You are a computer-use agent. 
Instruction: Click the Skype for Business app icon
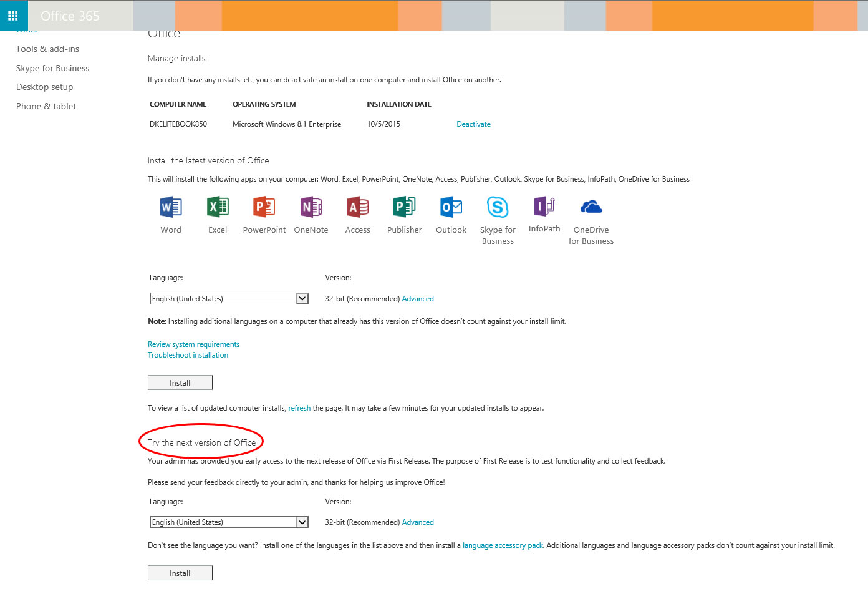tap(498, 207)
